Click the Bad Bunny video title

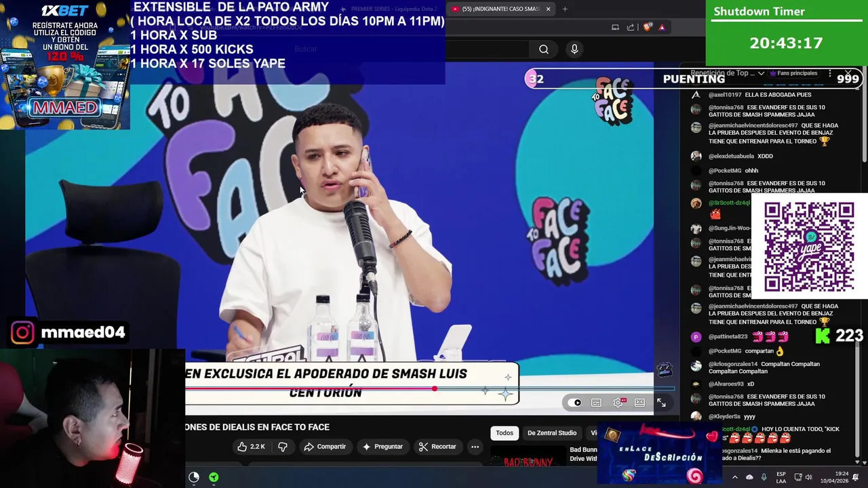click(x=583, y=454)
